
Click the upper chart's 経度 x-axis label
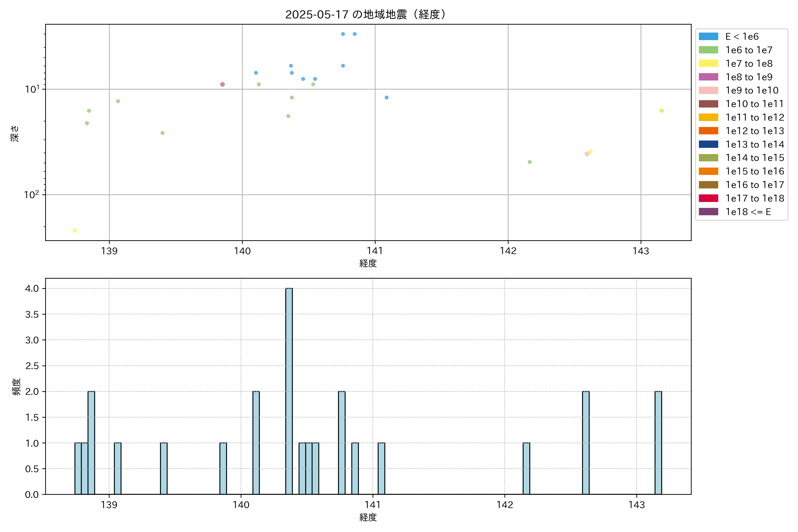[368, 263]
